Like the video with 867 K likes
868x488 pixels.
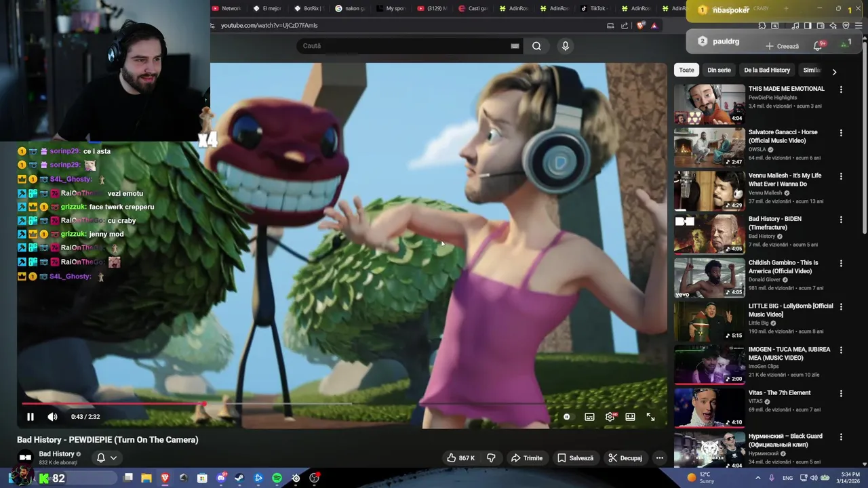(460, 458)
